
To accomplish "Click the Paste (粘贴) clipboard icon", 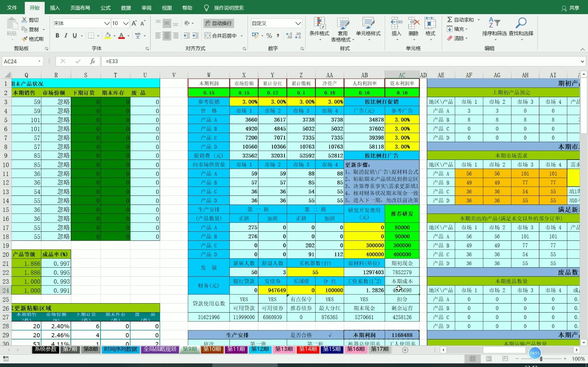I will (12, 24).
